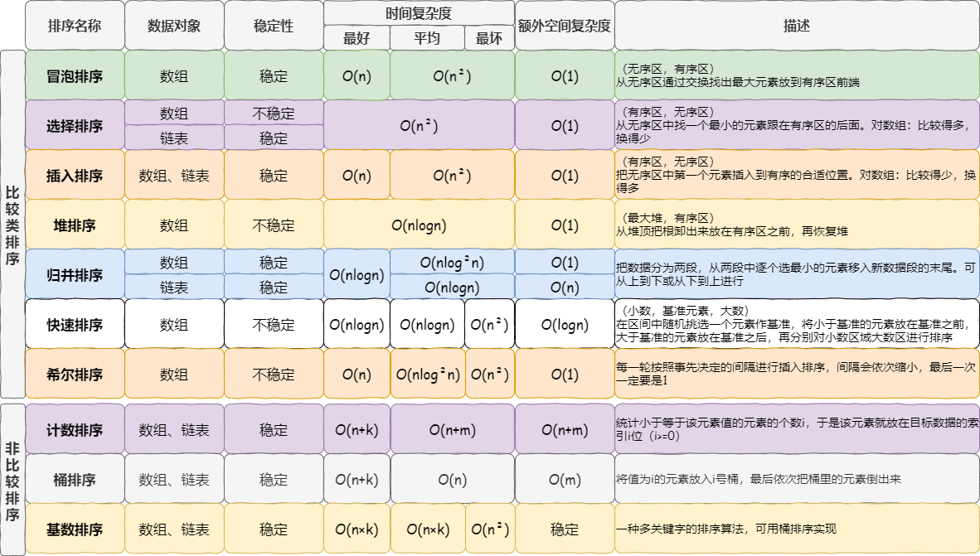Image resolution: width=980 pixels, height=556 pixels.
Task: Select the vertical 非比较排序 side label
Action: point(12,479)
